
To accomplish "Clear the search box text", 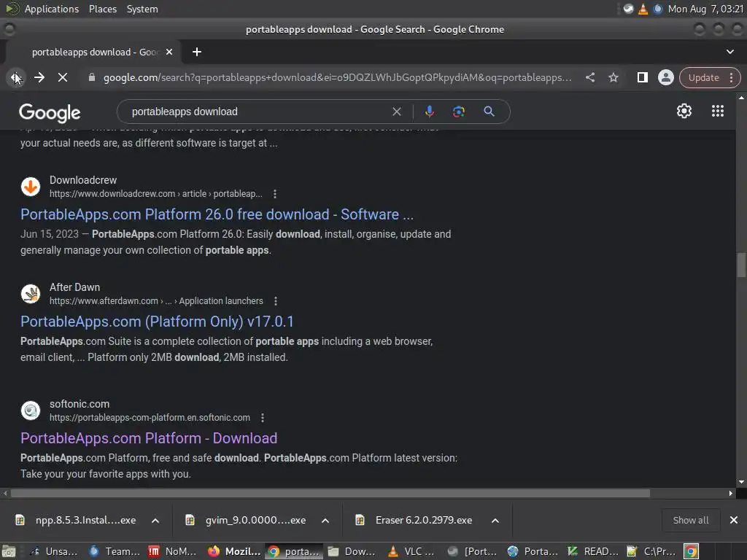I will (396, 112).
